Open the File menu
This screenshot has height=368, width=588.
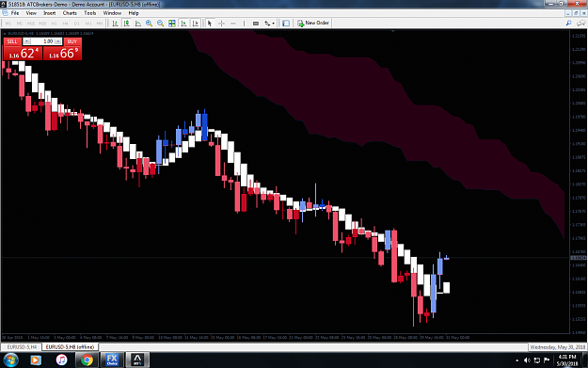click(15, 13)
